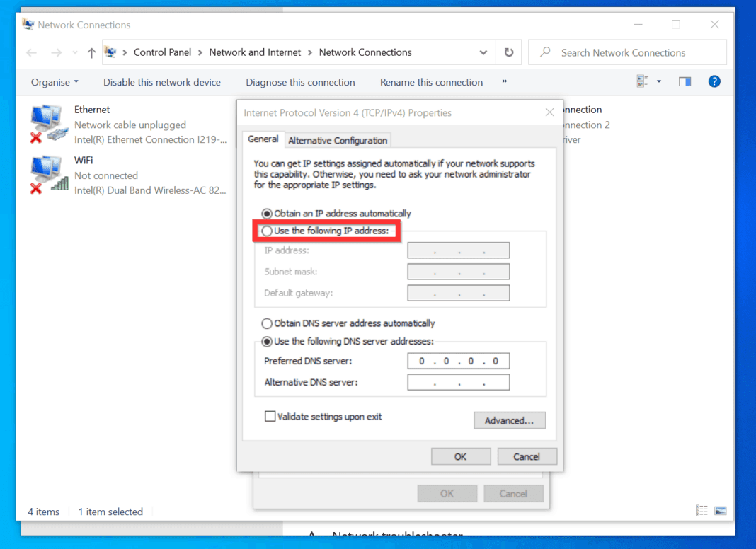Click the Search Network Connections box
The height and width of the screenshot is (549, 756).
(x=627, y=52)
